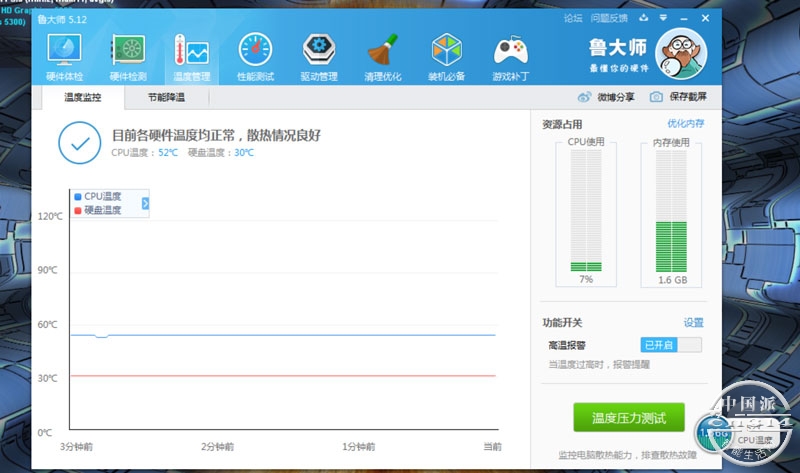The width and height of the screenshot is (800, 473).
Task: Open 游戏补丁 game patches
Action: [510, 57]
